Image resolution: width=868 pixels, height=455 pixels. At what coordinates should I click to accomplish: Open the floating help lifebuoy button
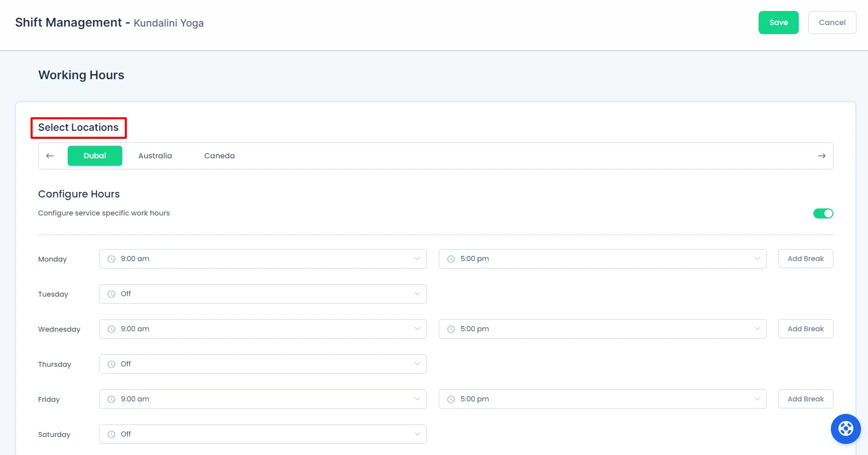(x=845, y=429)
